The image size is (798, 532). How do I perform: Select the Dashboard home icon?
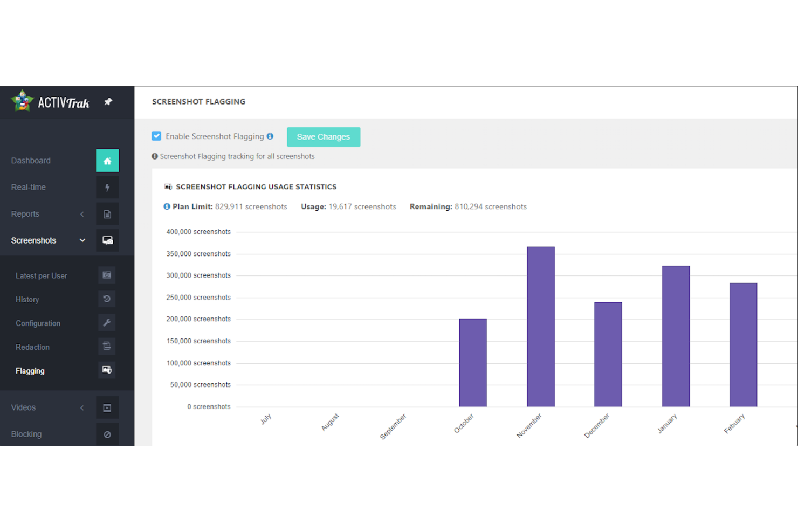tap(107, 160)
